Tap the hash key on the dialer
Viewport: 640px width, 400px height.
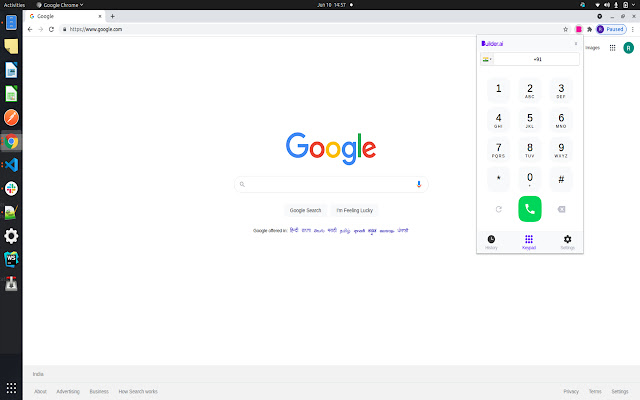point(561,179)
